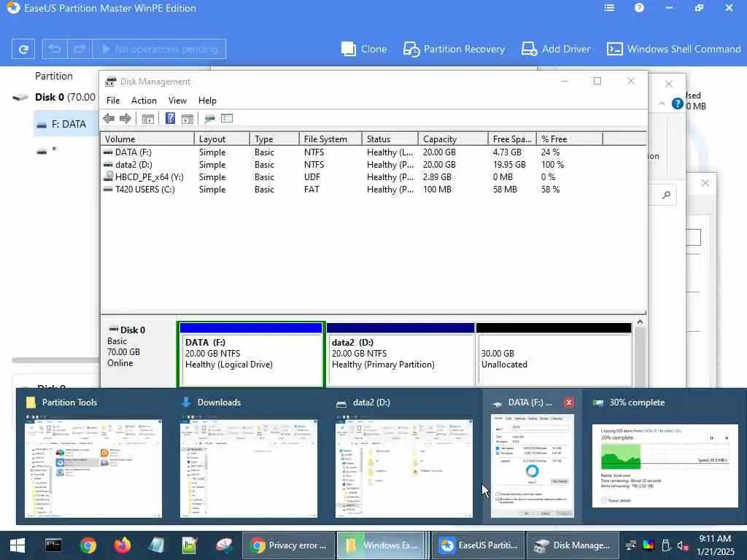Open the 30% complete copy thumbnail
This screenshot has width=747, height=560.
[x=665, y=456]
